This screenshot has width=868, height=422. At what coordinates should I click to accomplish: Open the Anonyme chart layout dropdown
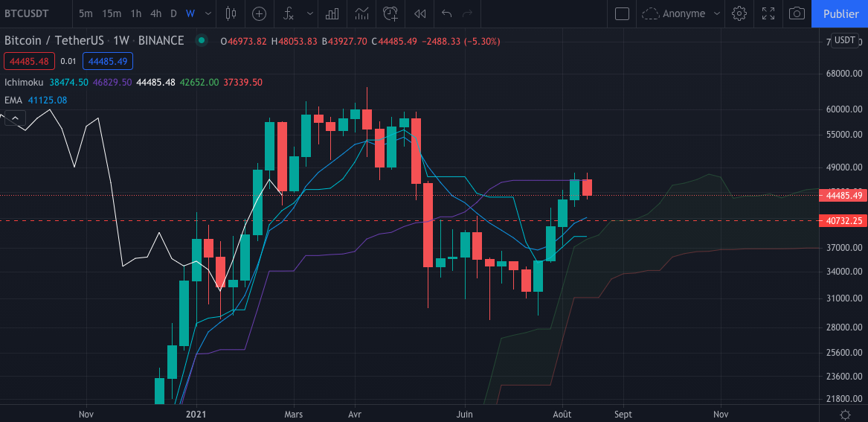(682, 13)
